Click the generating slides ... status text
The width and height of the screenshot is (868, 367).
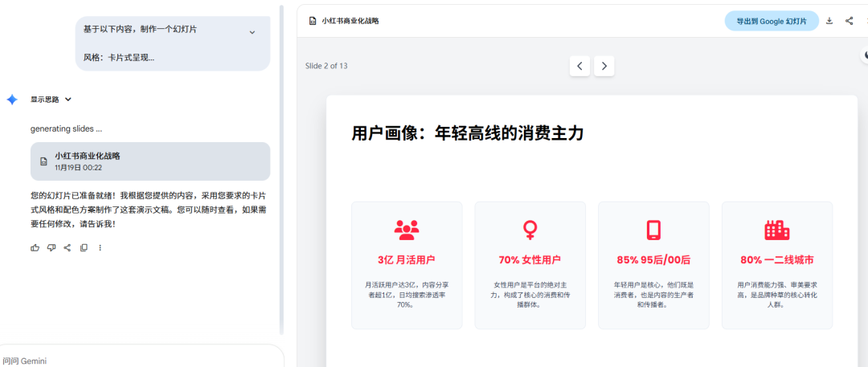point(66,129)
